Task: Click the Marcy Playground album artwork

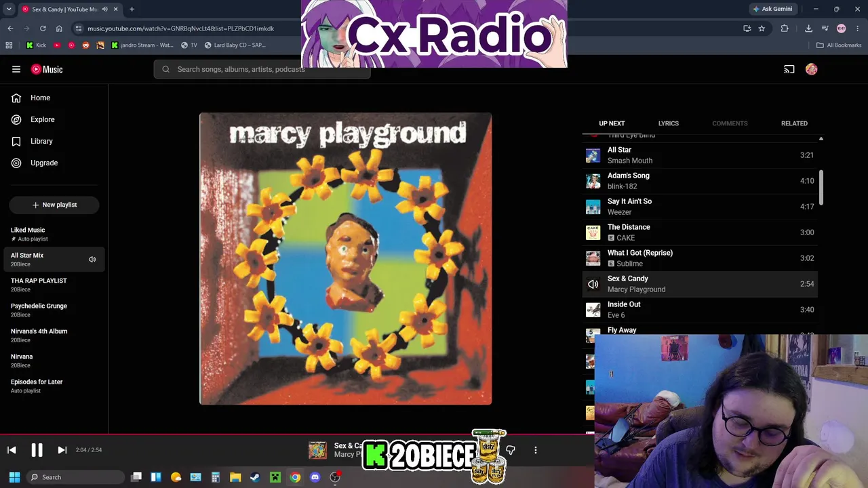Action: 345,259
